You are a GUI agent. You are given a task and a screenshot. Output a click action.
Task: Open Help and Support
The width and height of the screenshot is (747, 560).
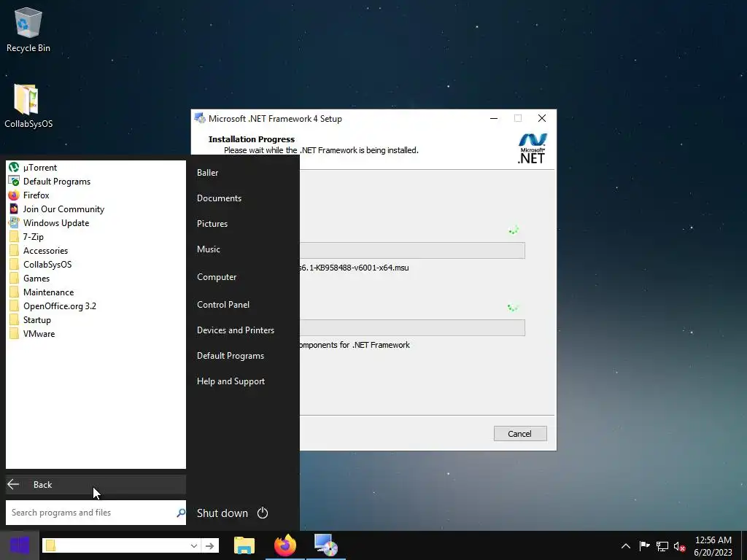point(231,381)
